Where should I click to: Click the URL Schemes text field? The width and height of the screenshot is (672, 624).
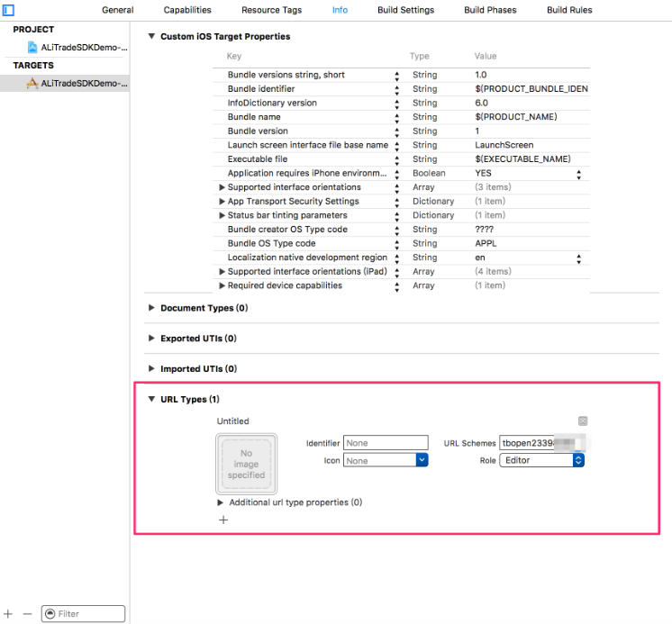pyautogui.click(x=540, y=443)
